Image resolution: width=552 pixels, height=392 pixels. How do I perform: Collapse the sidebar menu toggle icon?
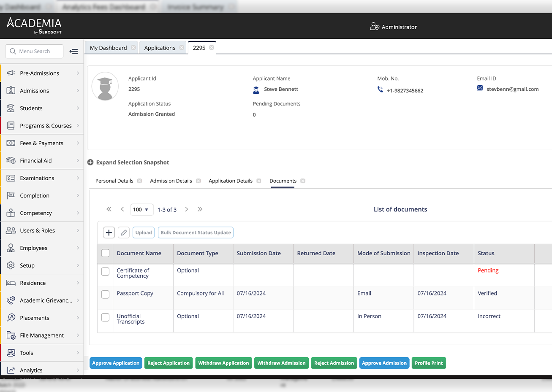click(x=73, y=51)
